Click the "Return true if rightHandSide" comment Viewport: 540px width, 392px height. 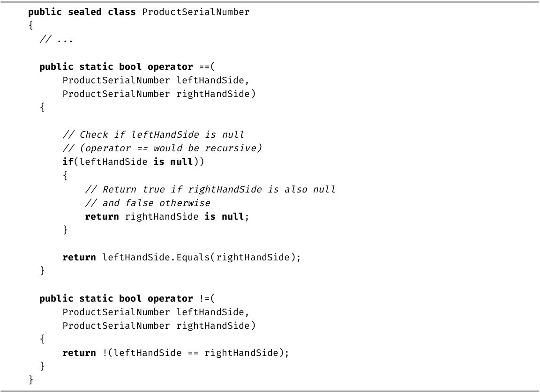pos(210,190)
